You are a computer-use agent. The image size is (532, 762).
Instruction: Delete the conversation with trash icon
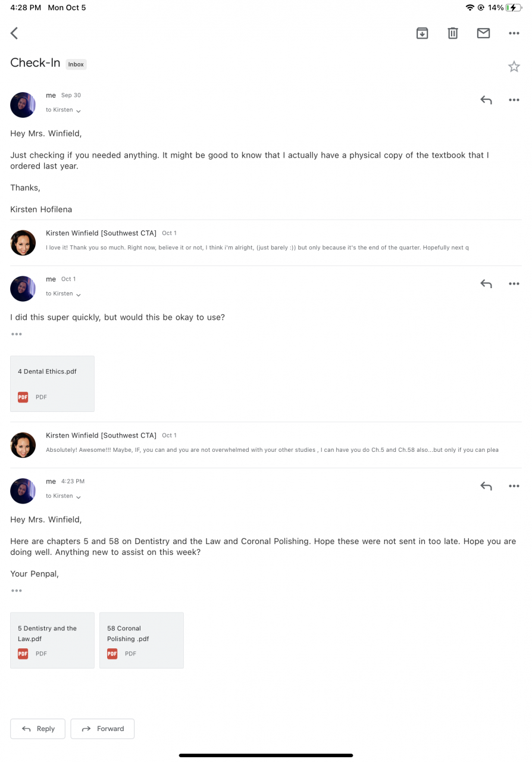453,33
